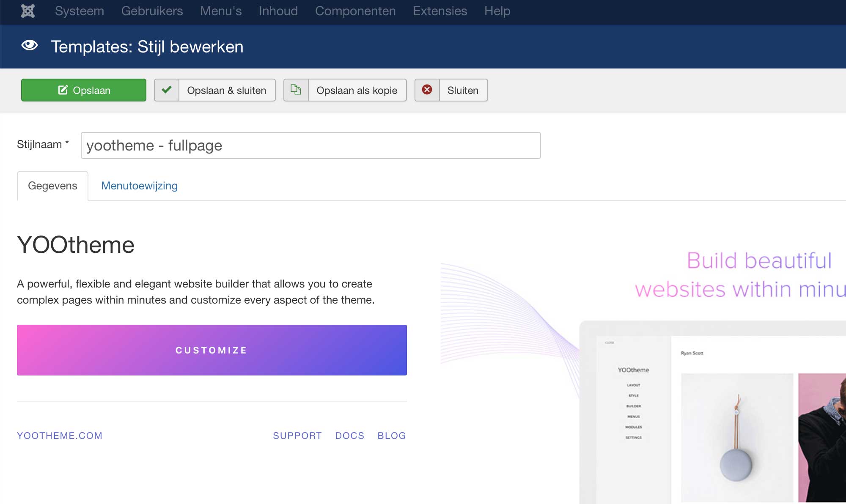Open the YOOTHEME.COM link
The image size is (846, 504).
coord(60,436)
